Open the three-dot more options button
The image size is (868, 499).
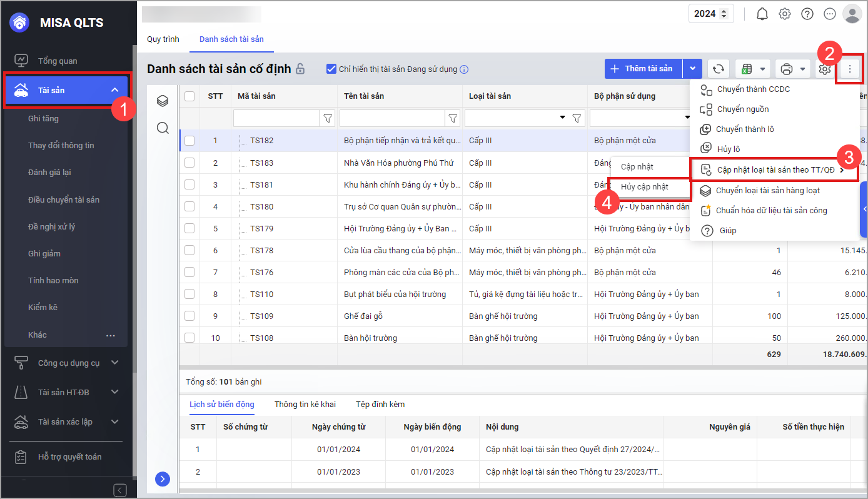tap(849, 69)
